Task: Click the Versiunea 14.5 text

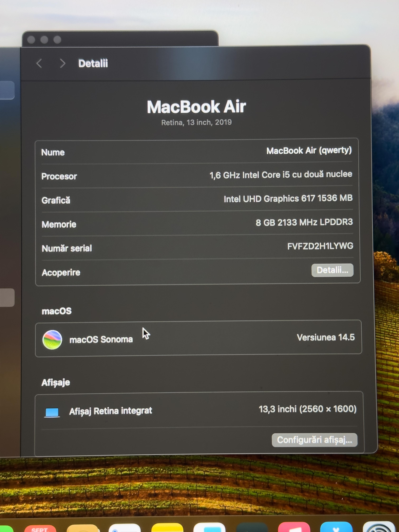Action: point(325,337)
